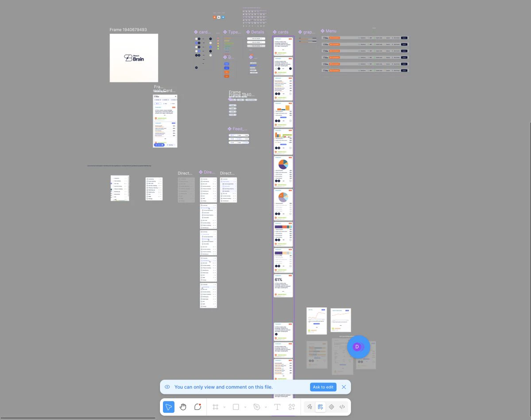
Task: Click the Ask to edit button
Action: (323, 387)
